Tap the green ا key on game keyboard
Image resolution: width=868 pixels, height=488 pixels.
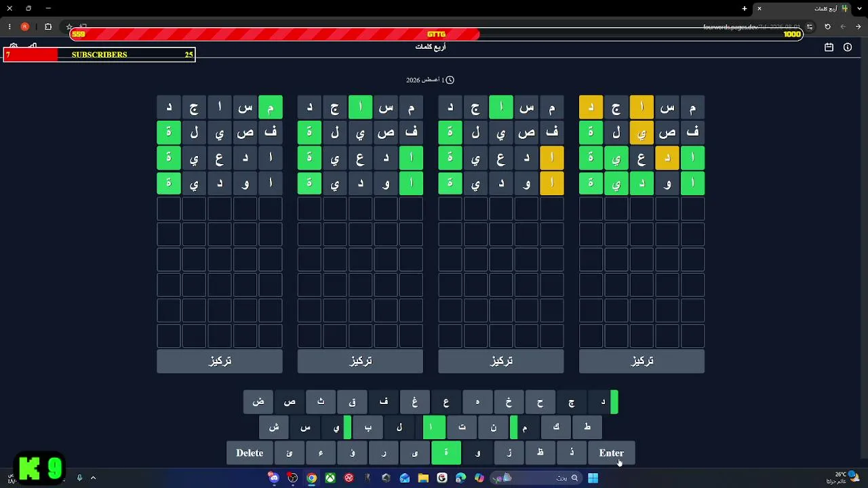tap(431, 428)
